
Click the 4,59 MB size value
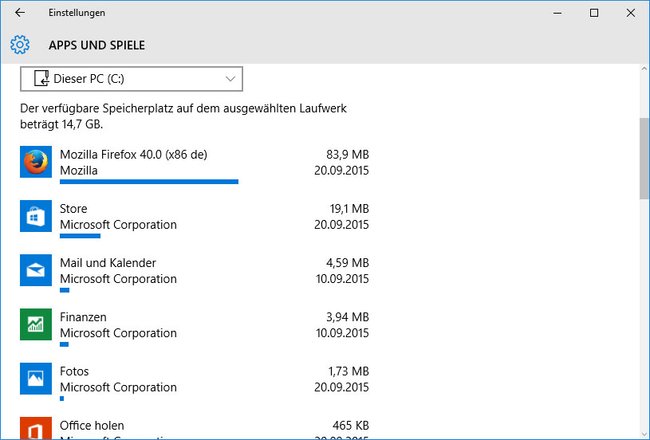(x=347, y=263)
